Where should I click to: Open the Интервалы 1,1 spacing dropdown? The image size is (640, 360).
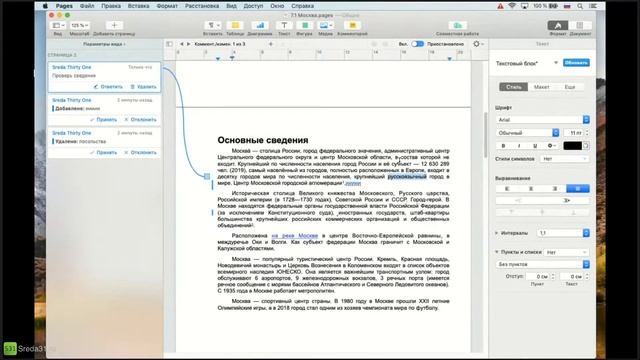pos(563,233)
